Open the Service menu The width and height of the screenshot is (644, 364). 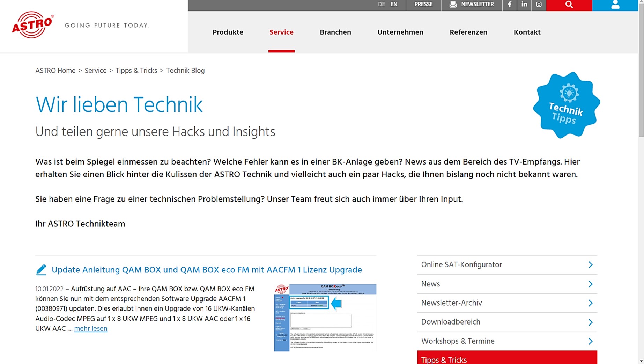[281, 32]
